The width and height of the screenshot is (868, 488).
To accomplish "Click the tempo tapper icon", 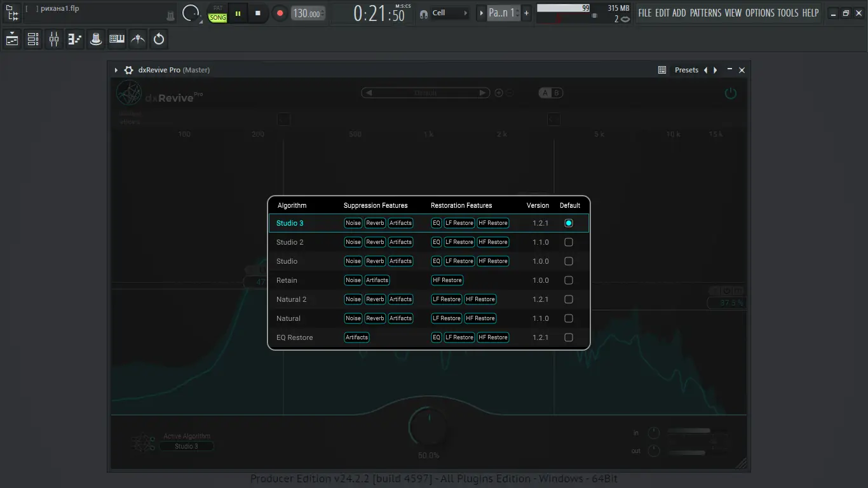I will pos(138,39).
